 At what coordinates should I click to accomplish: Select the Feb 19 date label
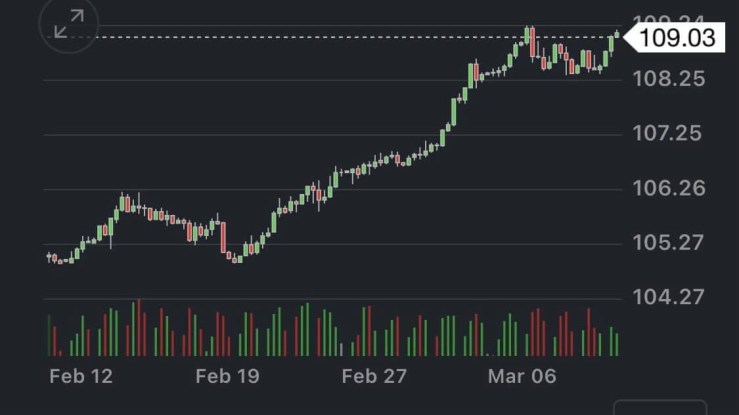coord(227,376)
